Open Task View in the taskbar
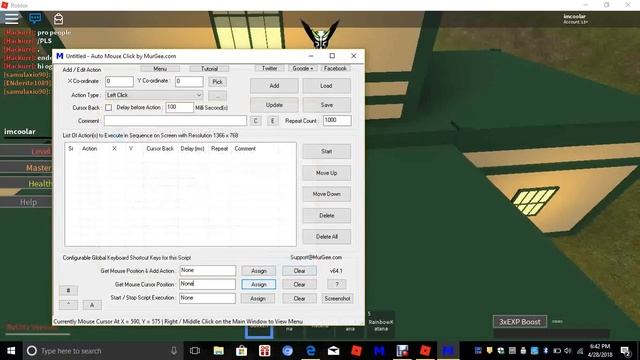The height and width of the screenshot is (360, 640). pos(195,351)
